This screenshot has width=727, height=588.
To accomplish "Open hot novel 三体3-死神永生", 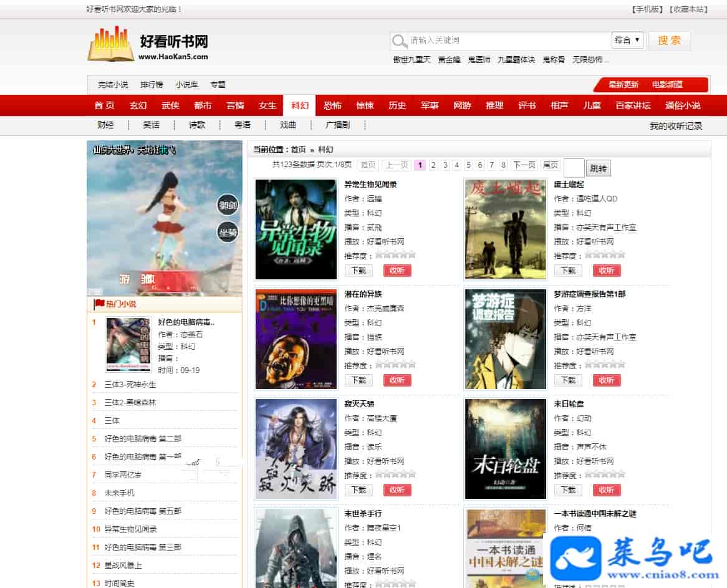I will coord(130,385).
